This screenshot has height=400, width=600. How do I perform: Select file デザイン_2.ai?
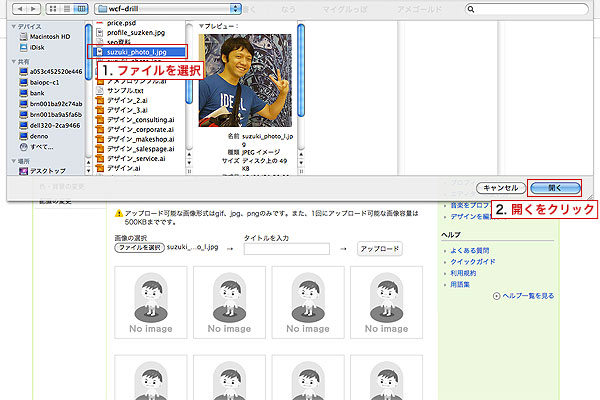pyautogui.click(x=122, y=100)
